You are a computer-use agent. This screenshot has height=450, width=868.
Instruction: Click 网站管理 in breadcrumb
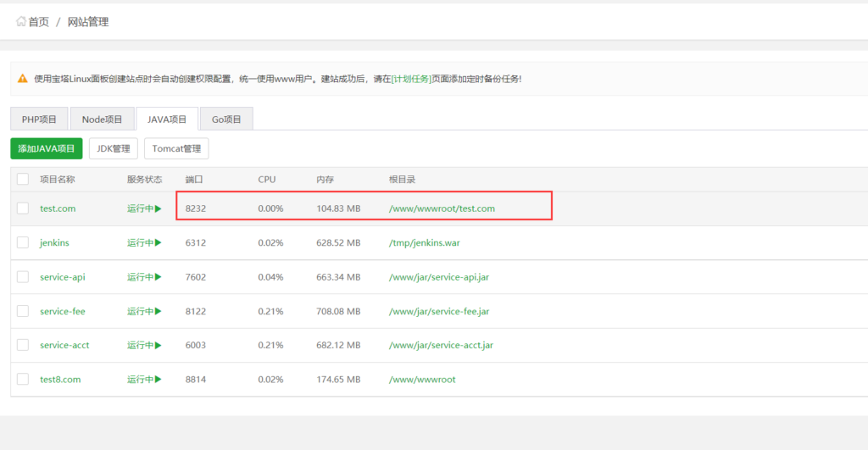tap(88, 21)
